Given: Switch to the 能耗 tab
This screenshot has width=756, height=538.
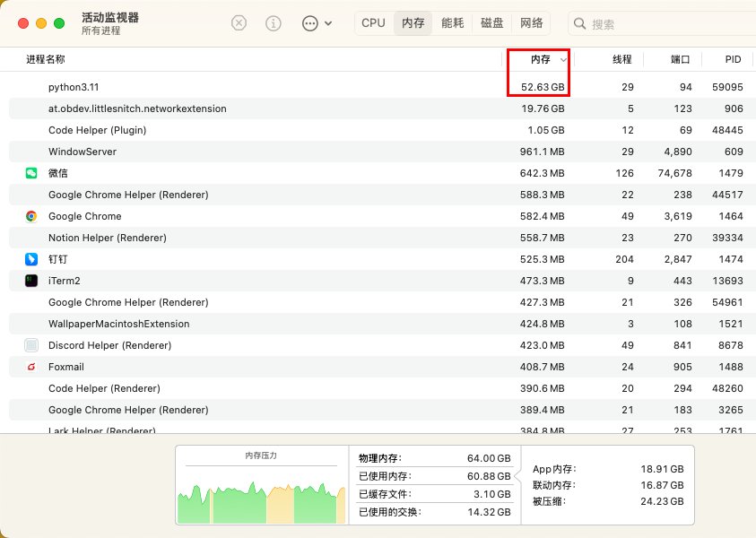Looking at the screenshot, I should pos(452,23).
